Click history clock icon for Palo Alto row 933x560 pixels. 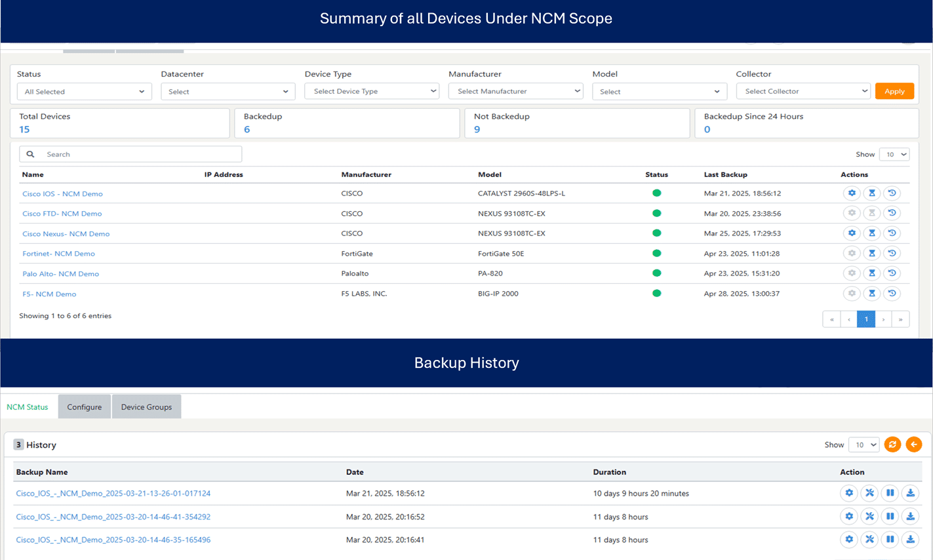click(x=892, y=273)
